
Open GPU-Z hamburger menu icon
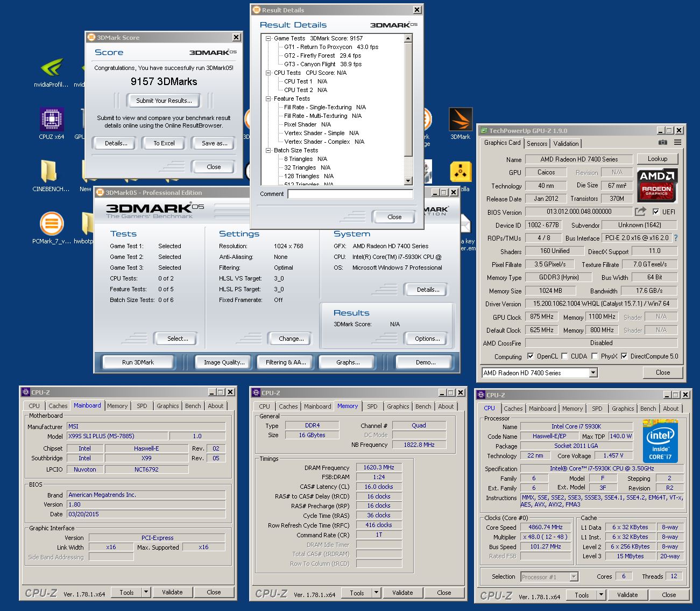pyautogui.click(x=678, y=143)
